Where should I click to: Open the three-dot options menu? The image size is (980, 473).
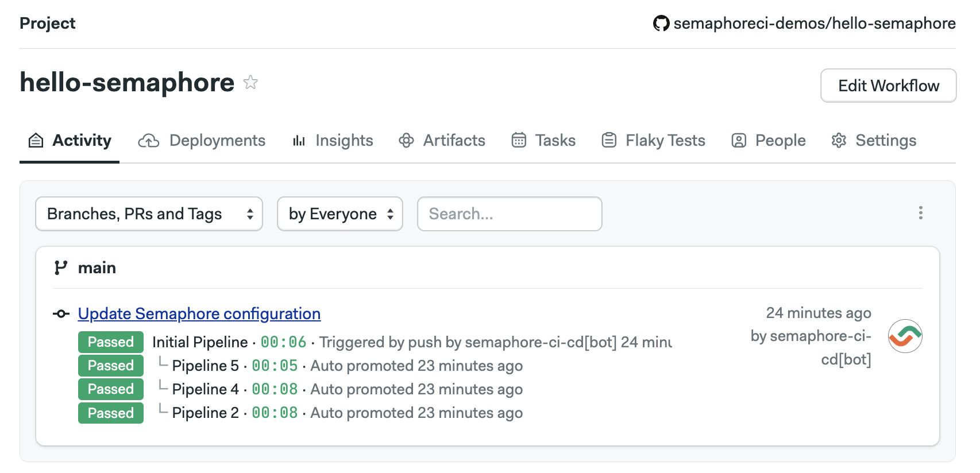point(920,213)
